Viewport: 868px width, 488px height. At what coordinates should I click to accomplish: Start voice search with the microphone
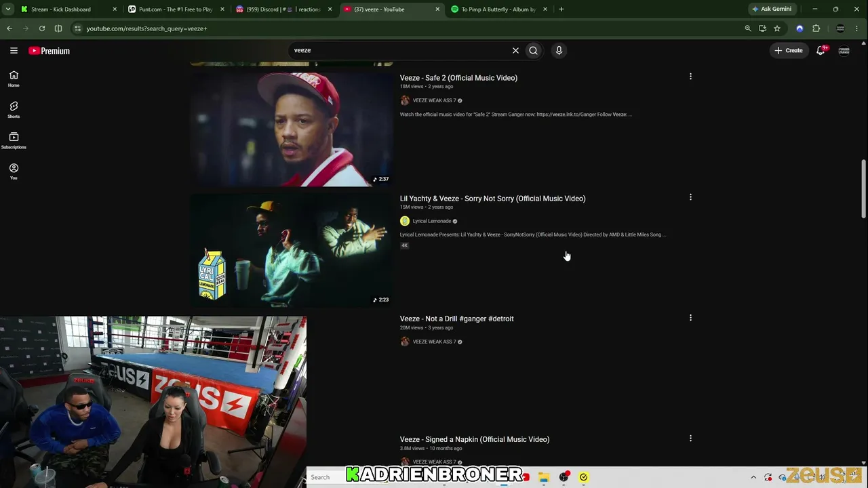(559, 50)
